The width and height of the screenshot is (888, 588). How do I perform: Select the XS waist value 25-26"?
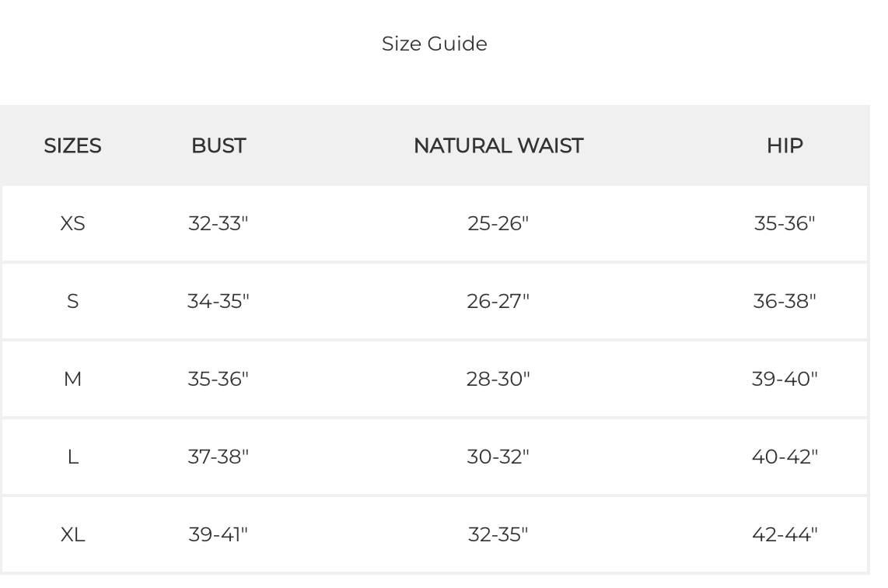click(498, 224)
